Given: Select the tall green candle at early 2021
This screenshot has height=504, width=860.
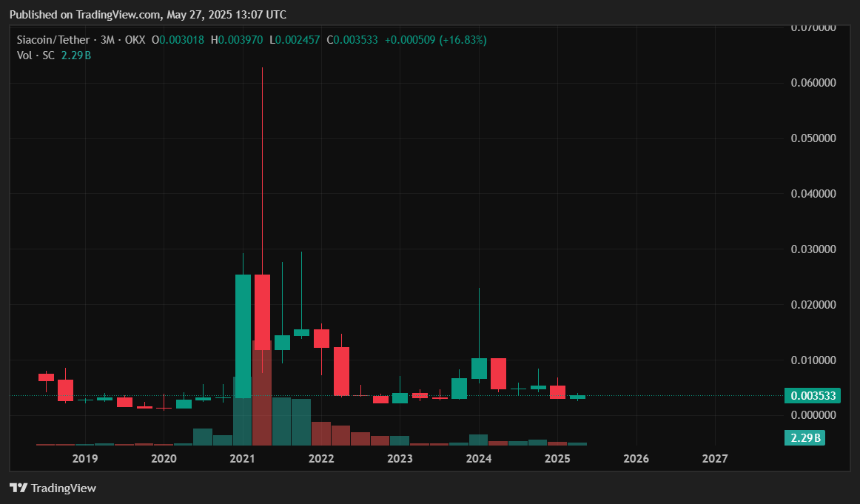Looking at the screenshot, I should pos(243,333).
